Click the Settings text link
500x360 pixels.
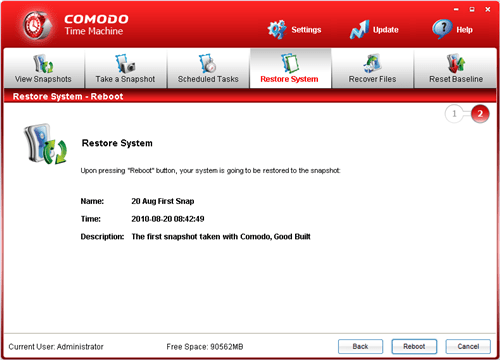(x=306, y=30)
